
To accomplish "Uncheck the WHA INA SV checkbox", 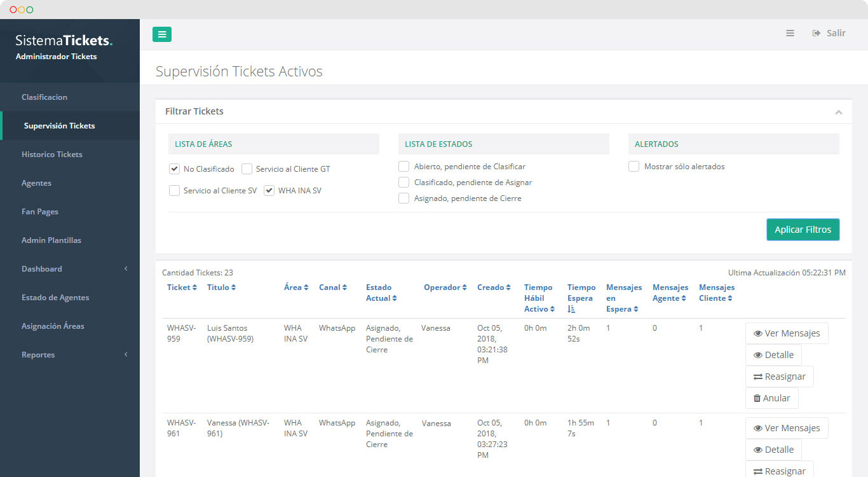I will [269, 190].
